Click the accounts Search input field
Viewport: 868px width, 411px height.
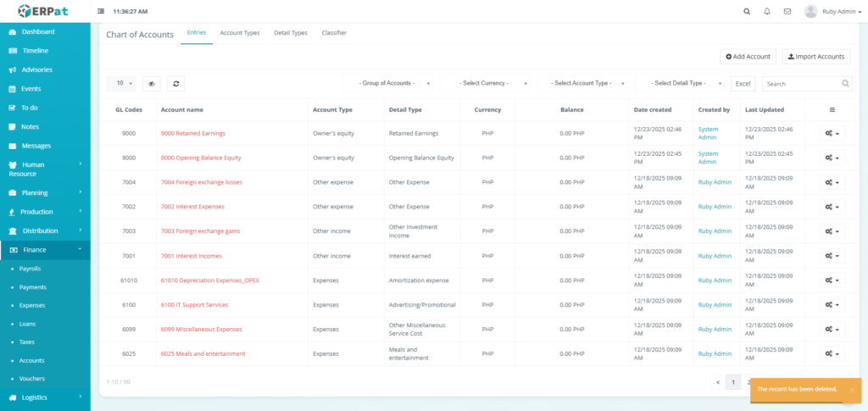(802, 84)
